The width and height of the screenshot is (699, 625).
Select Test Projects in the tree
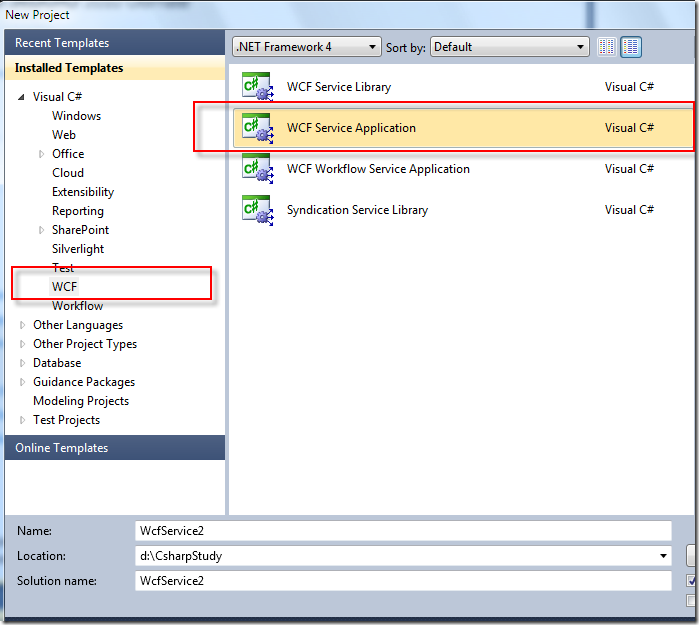coord(66,420)
